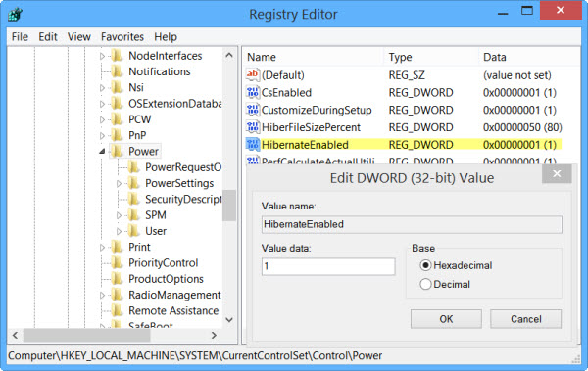Expand the SPM subkey arrow

pyautogui.click(x=119, y=215)
